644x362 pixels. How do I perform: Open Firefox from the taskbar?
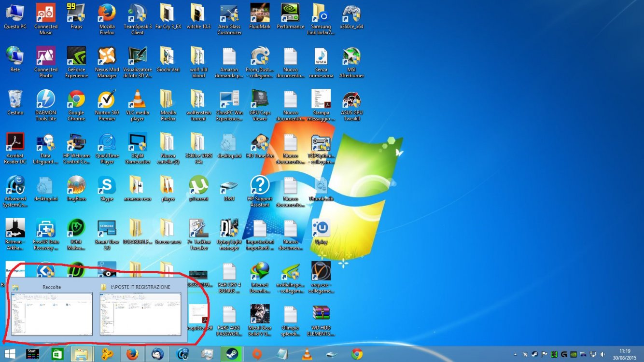(132, 354)
